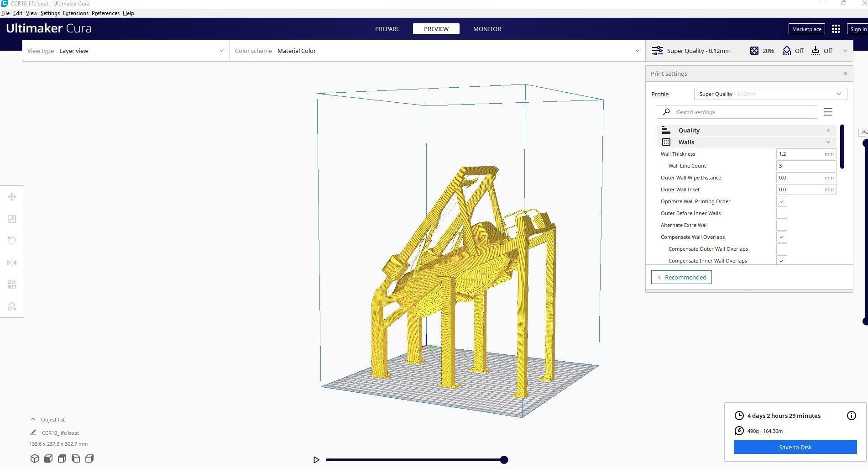This screenshot has width=868, height=469.
Task: Expand the Quality settings category
Action: pyautogui.click(x=747, y=130)
